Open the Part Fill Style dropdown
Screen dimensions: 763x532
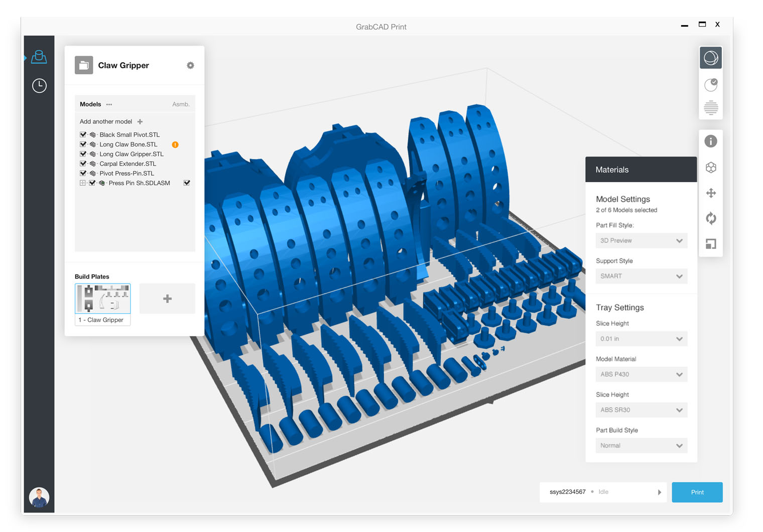coord(641,241)
